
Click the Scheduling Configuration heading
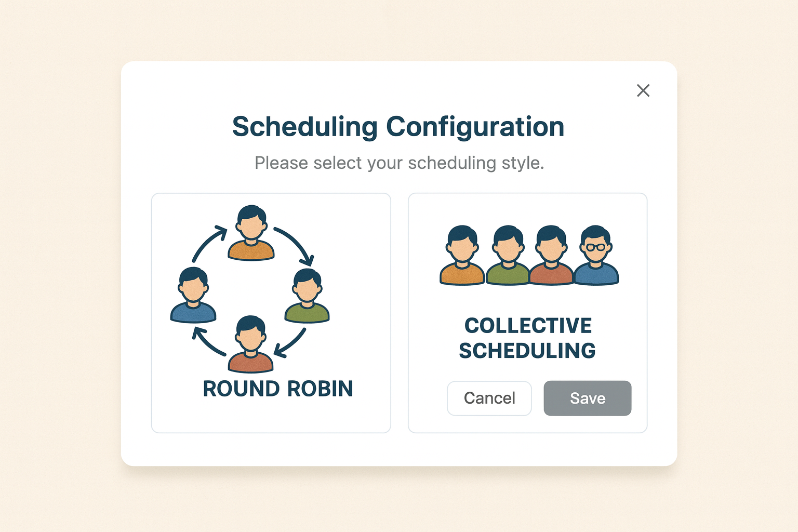[x=398, y=126]
